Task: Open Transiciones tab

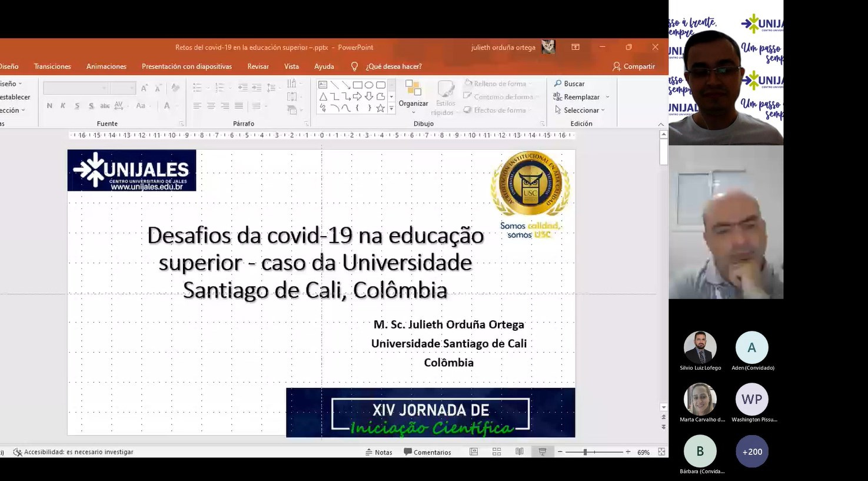Action: 52,67
